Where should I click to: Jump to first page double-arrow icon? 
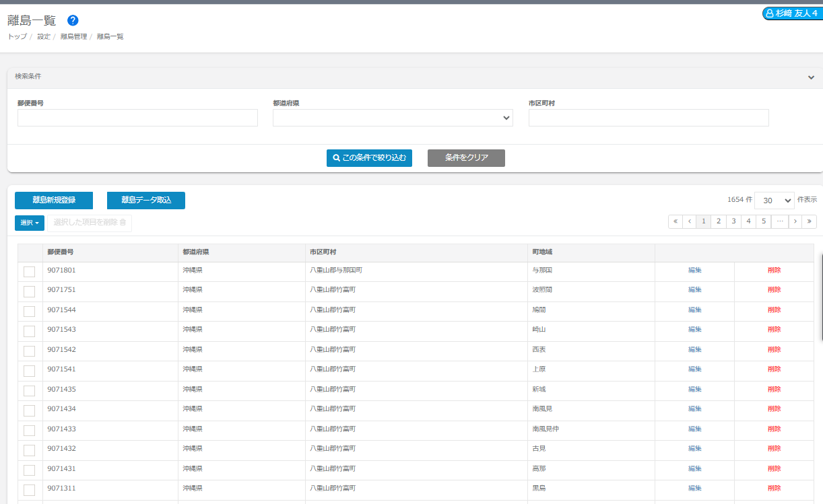676,221
